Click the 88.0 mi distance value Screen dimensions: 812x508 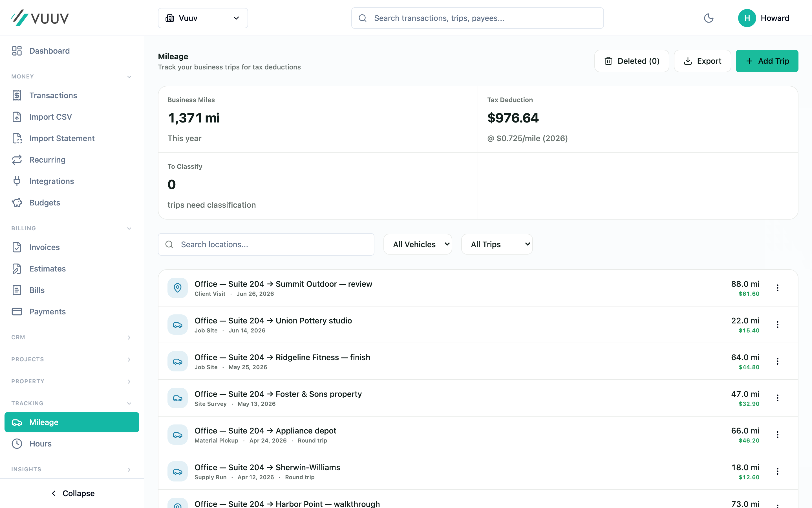[x=745, y=284]
